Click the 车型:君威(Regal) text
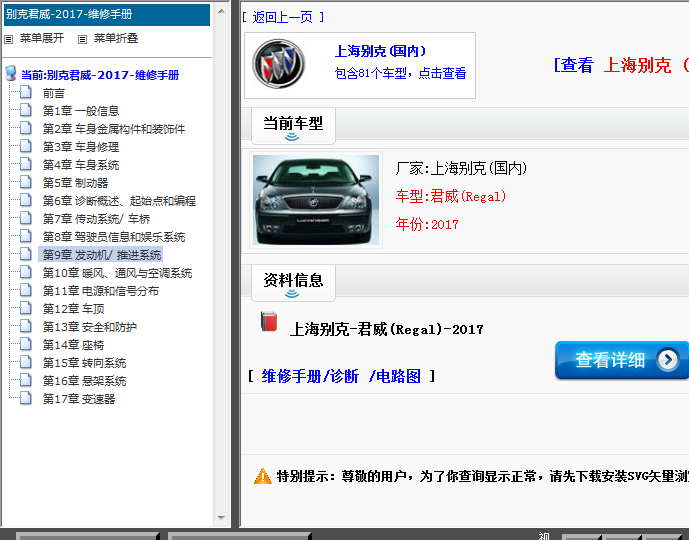 [451, 196]
